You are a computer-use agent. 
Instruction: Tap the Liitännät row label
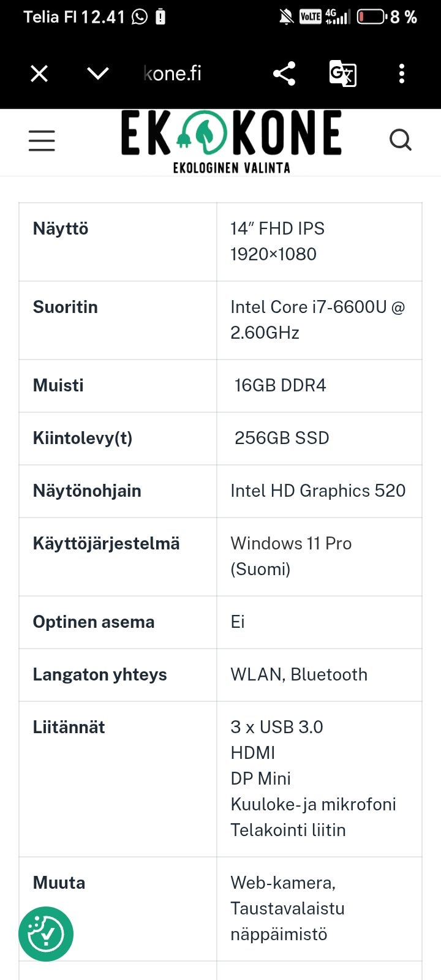point(69,727)
